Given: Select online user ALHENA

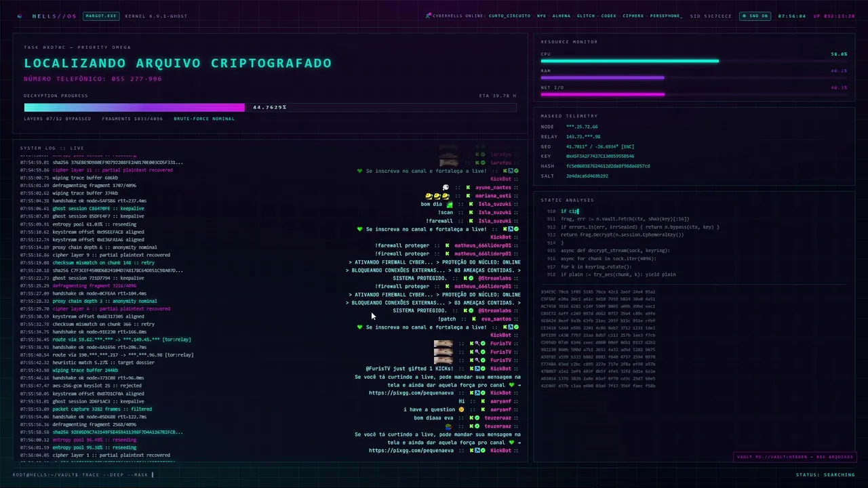Looking at the screenshot, I should click(561, 16).
